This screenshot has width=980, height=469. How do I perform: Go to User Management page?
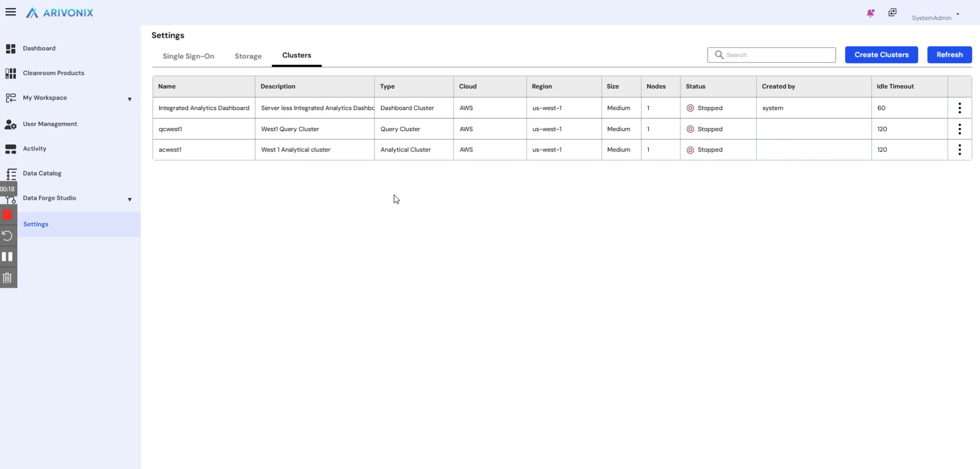coord(50,124)
